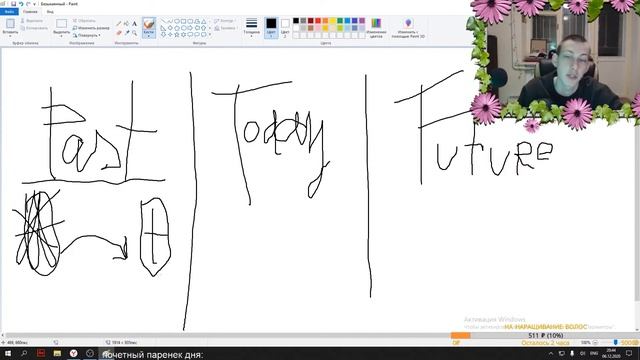
Task: Open the Size line thickness button
Action: [x=251, y=27]
